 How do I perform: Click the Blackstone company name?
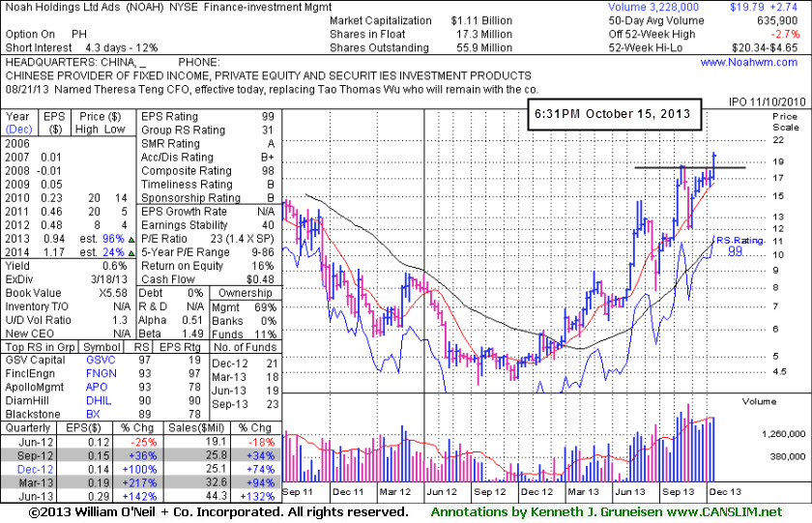pos(33,415)
